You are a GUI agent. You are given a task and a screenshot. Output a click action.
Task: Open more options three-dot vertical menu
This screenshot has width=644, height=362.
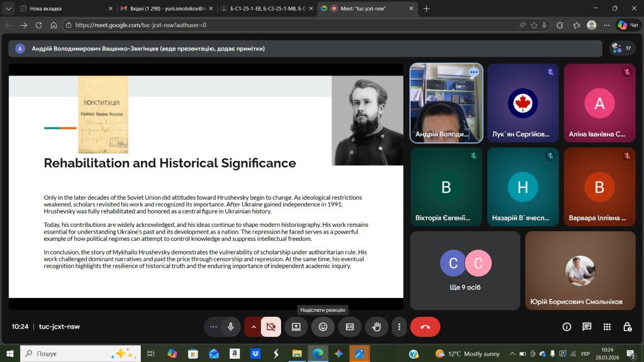(399, 327)
